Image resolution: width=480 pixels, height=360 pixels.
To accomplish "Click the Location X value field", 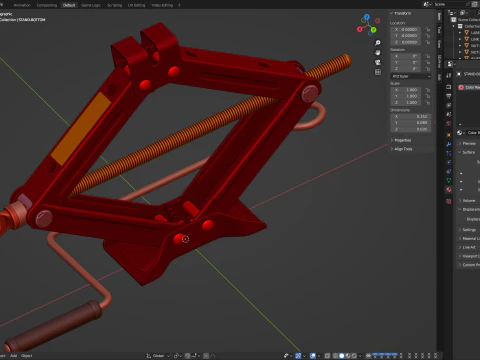I will pyautogui.click(x=406, y=30).
